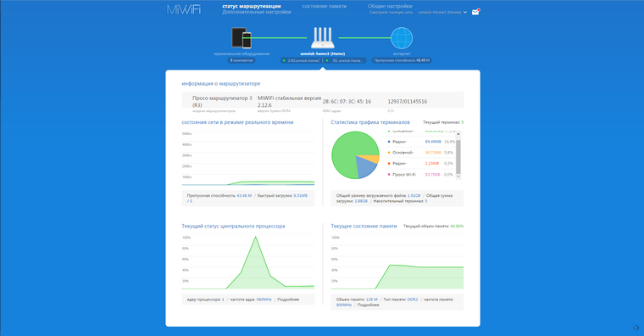
Task: Click the small icon in bottom-right corner
Action: click(636, 328)
